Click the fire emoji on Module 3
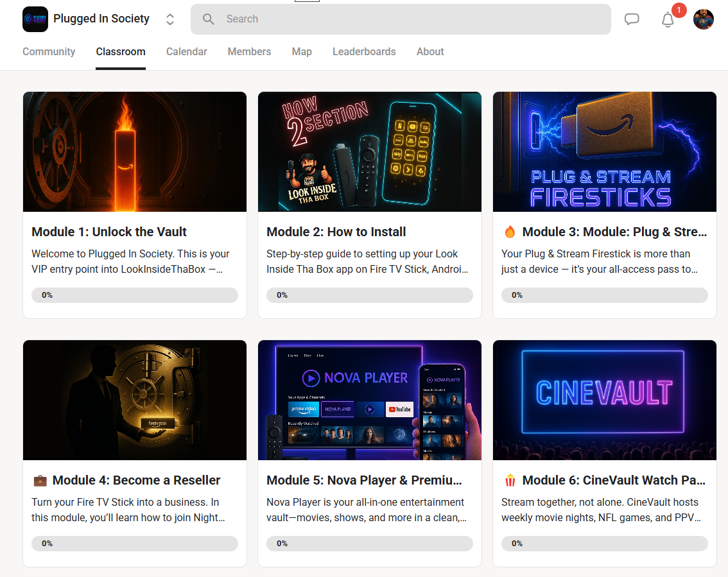 tap(510, 232)
